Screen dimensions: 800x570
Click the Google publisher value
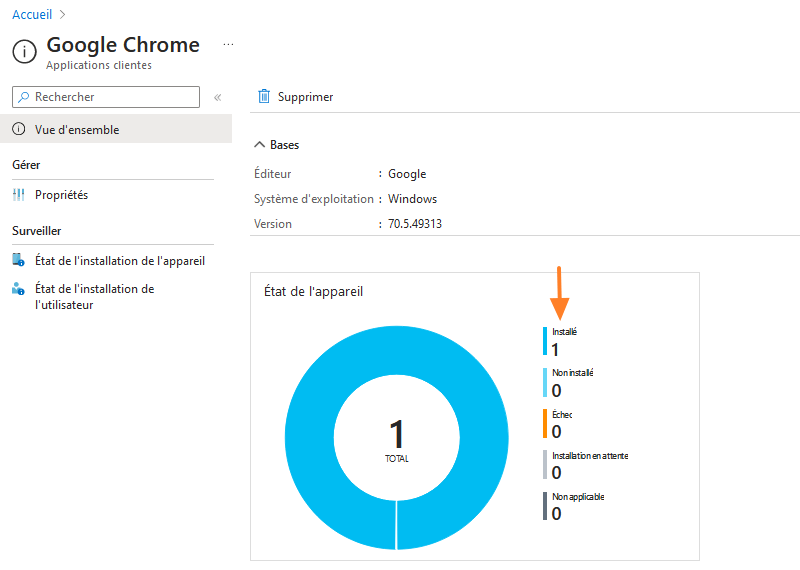pos(407,174)
